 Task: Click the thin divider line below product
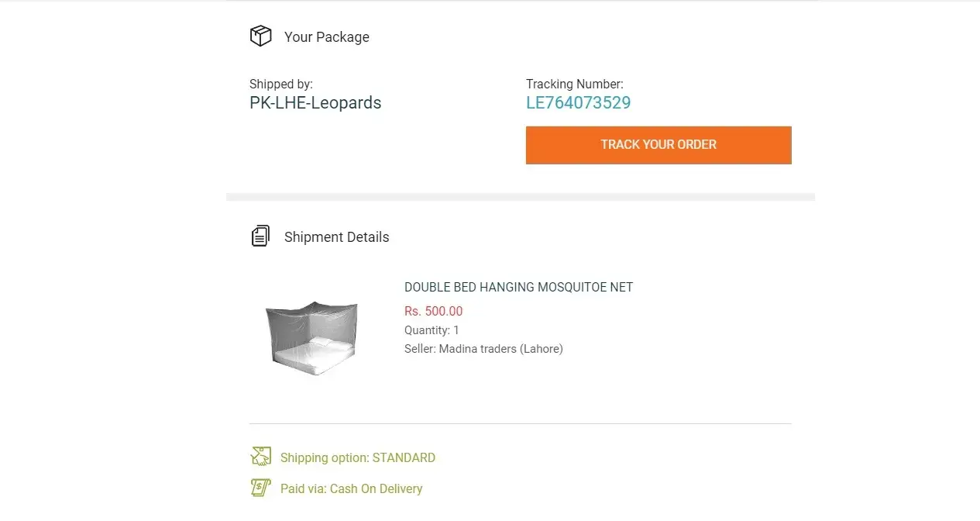coord(520,423)
